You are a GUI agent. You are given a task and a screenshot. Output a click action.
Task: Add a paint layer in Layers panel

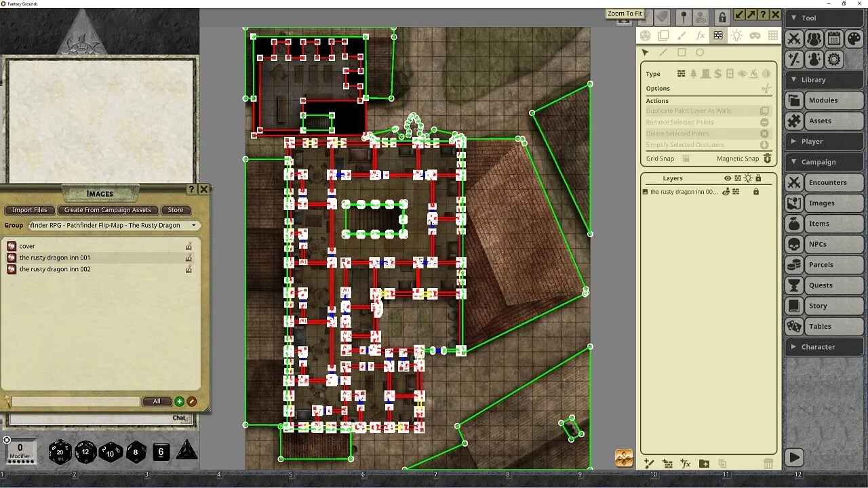[649, 464]
